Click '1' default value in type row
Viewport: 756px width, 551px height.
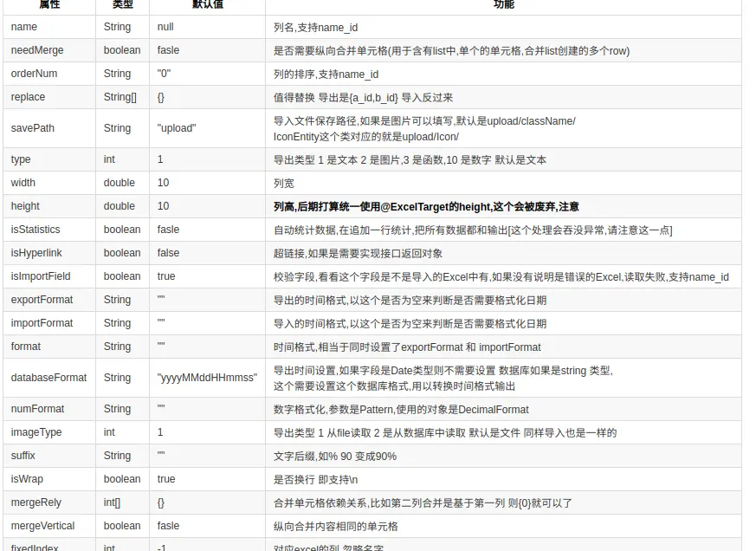[160, 159]
